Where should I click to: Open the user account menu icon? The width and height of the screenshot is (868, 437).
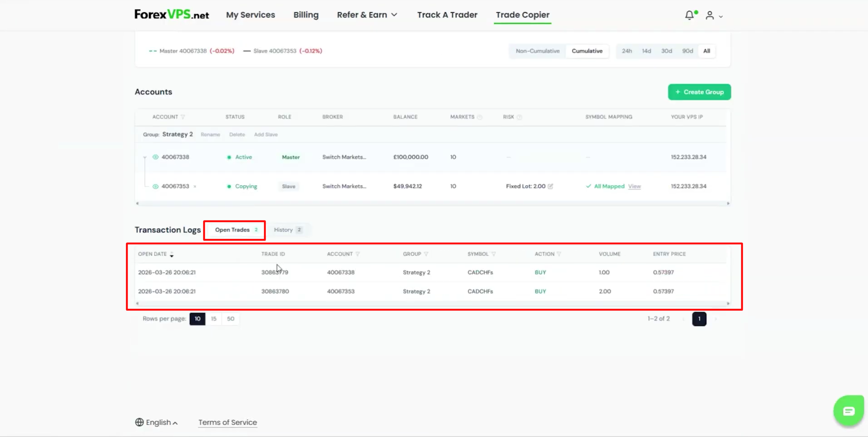(x=710, y=15)
